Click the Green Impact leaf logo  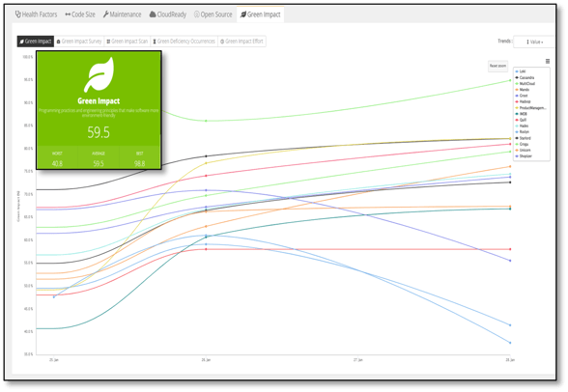click(x=99, y=74)
